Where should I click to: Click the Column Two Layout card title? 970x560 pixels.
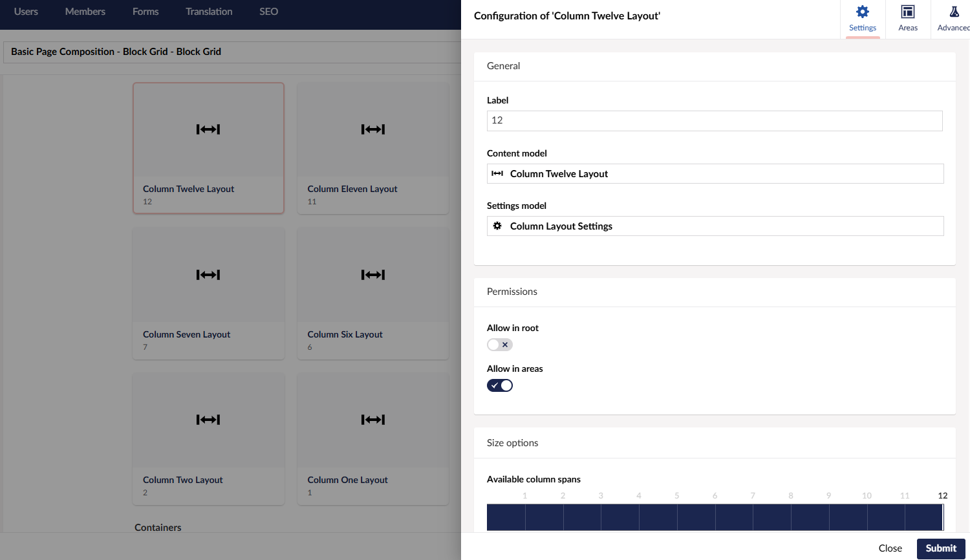click(182, 480)
